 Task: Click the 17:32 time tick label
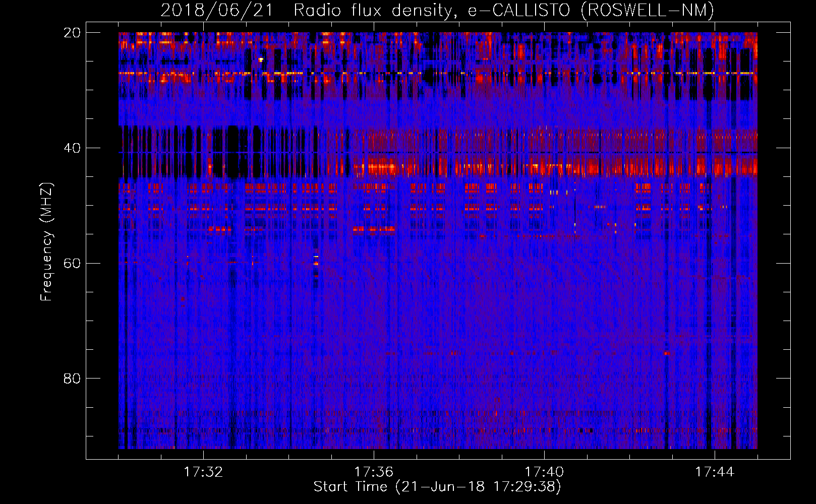[203, 472]
